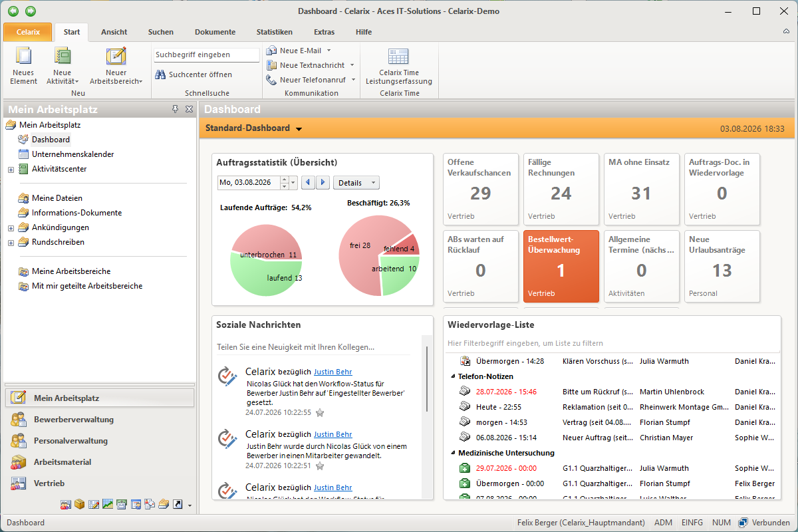Open the date picker dropdown arrow
This screenshot has width=798, height=532.
click(293, 182)
